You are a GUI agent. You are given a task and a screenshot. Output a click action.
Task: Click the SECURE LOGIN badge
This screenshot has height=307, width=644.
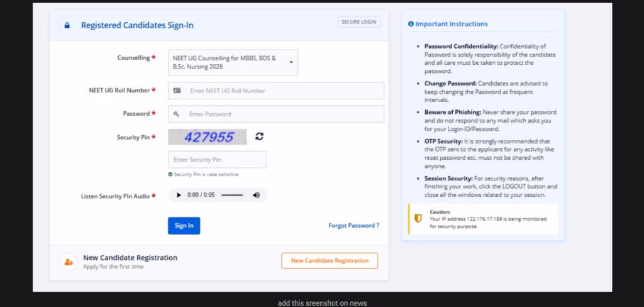click(359, 22)
